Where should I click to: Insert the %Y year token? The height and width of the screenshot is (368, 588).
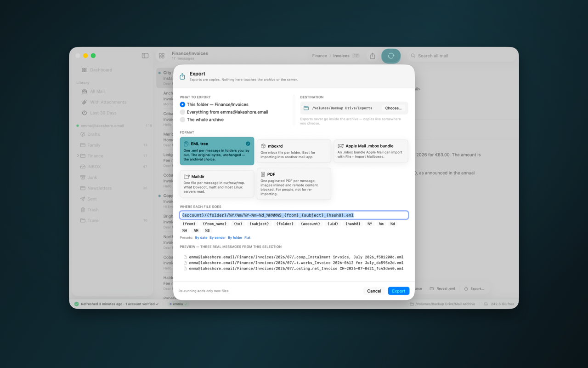[369, 224]
